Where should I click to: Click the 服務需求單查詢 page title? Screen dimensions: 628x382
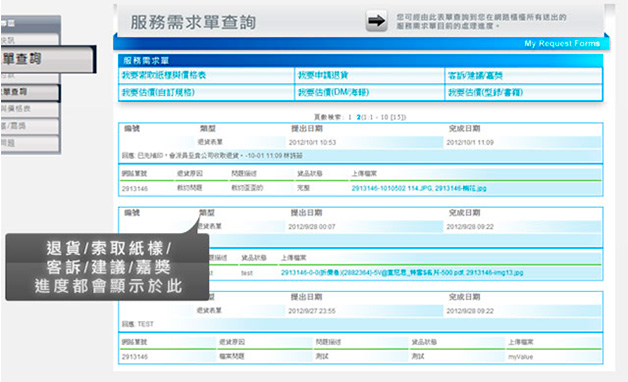pos(193,22)
